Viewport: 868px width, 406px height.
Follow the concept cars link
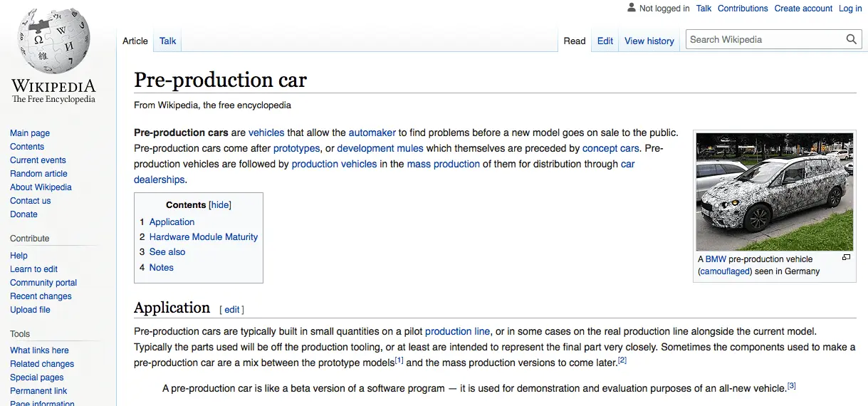[x=611, y=148]
